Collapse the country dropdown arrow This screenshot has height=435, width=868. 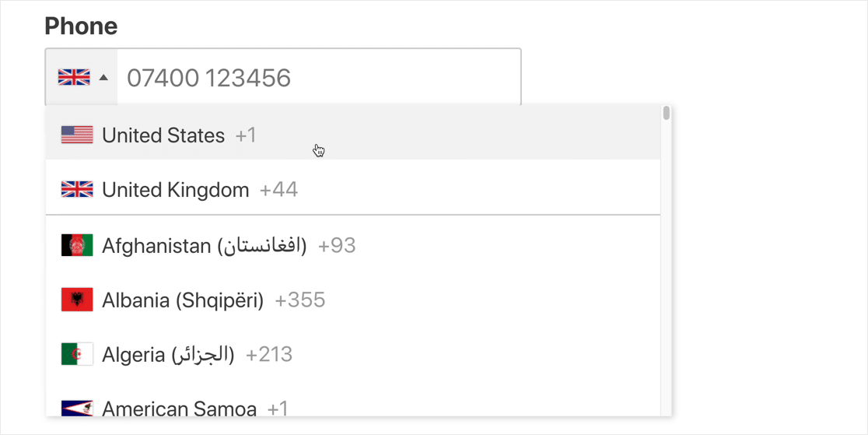103,78
